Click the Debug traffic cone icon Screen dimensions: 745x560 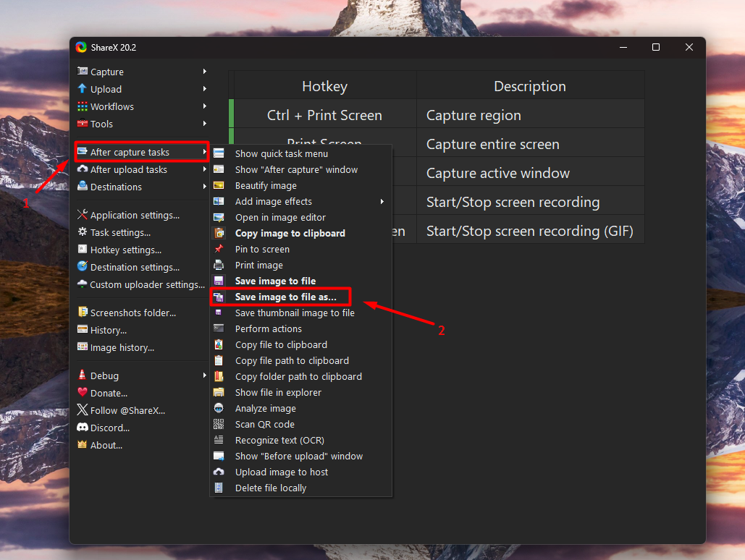point(83,375)
